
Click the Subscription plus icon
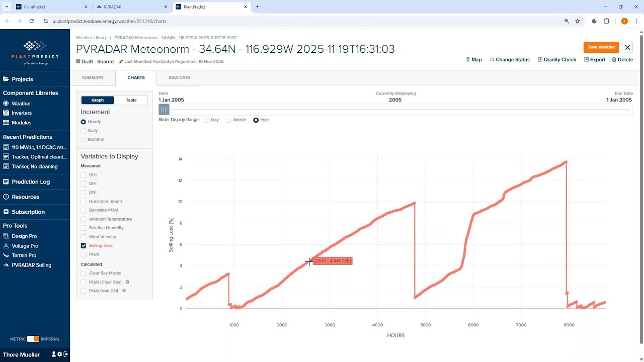pyautogui.click(x=6, y=212)
